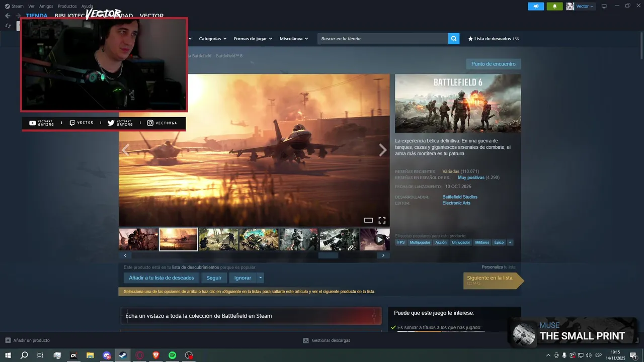Select the Multijugador tag
The width and height of the screenshot is (644, 362).
tap(420, 242)
